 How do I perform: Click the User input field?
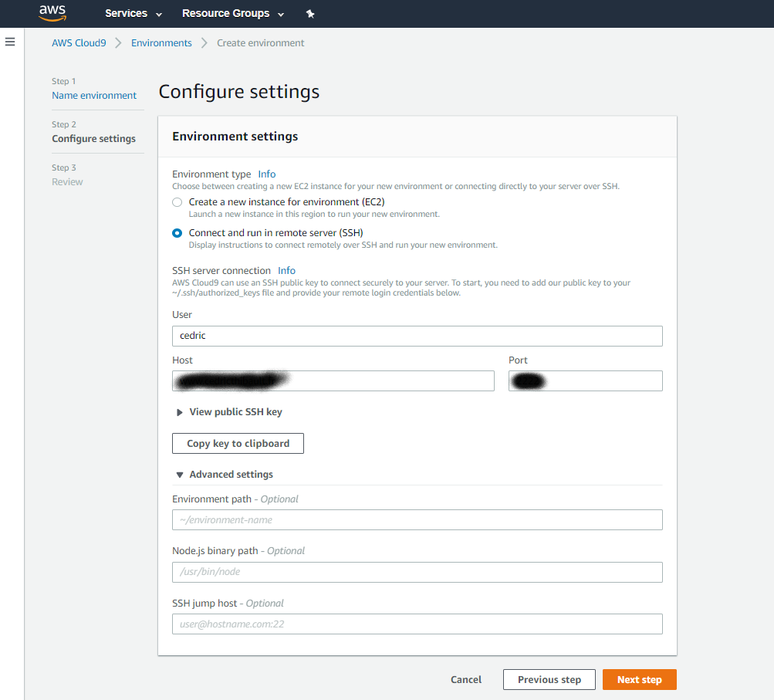point(417,336)
